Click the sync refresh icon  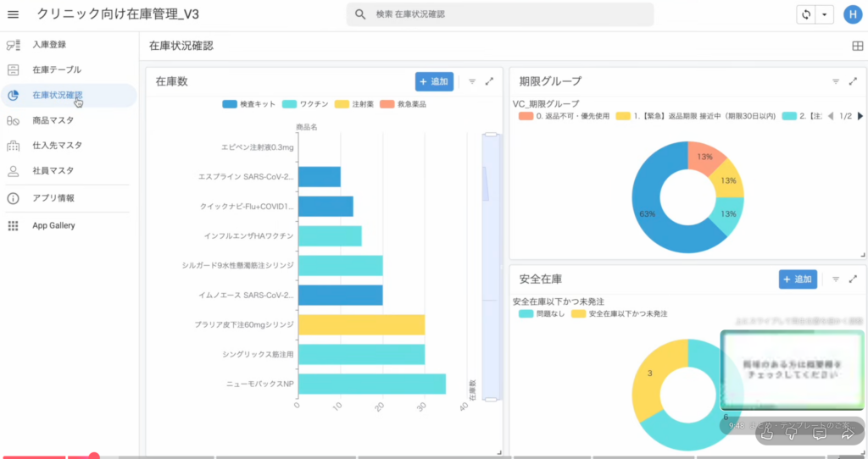[806, 14]
